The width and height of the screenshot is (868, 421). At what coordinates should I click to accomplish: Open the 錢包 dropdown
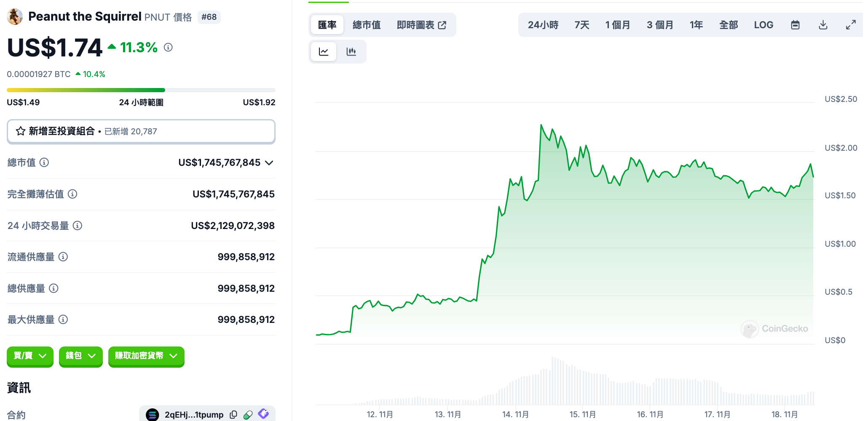coord(80,356)
